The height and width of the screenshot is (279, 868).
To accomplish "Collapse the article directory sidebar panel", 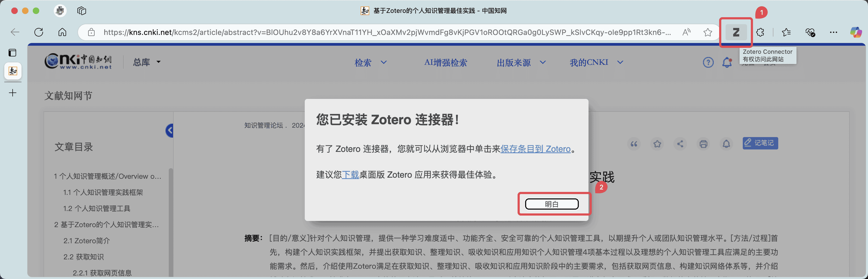I will (169, 130).
